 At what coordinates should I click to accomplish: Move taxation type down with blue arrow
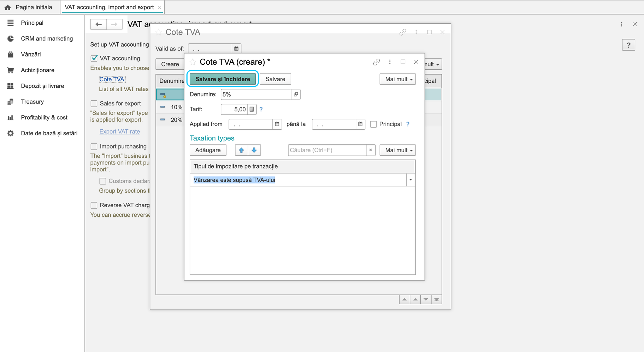254,150
